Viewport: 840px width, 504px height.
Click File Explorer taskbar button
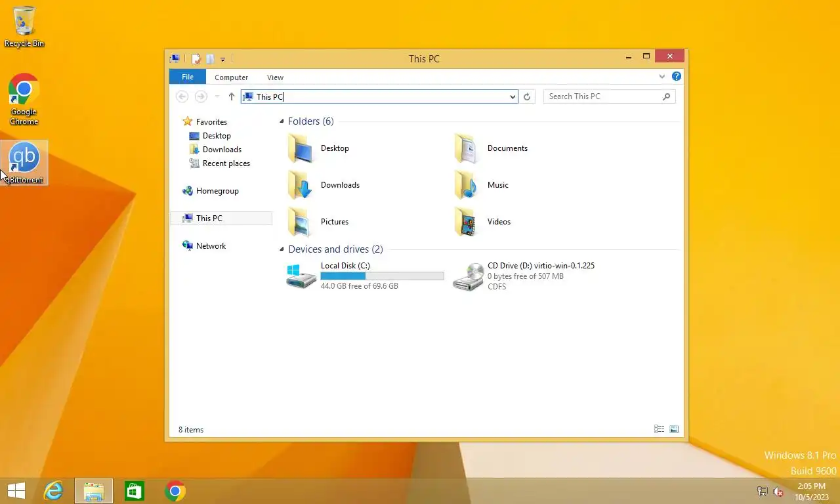tap(94, 491)
